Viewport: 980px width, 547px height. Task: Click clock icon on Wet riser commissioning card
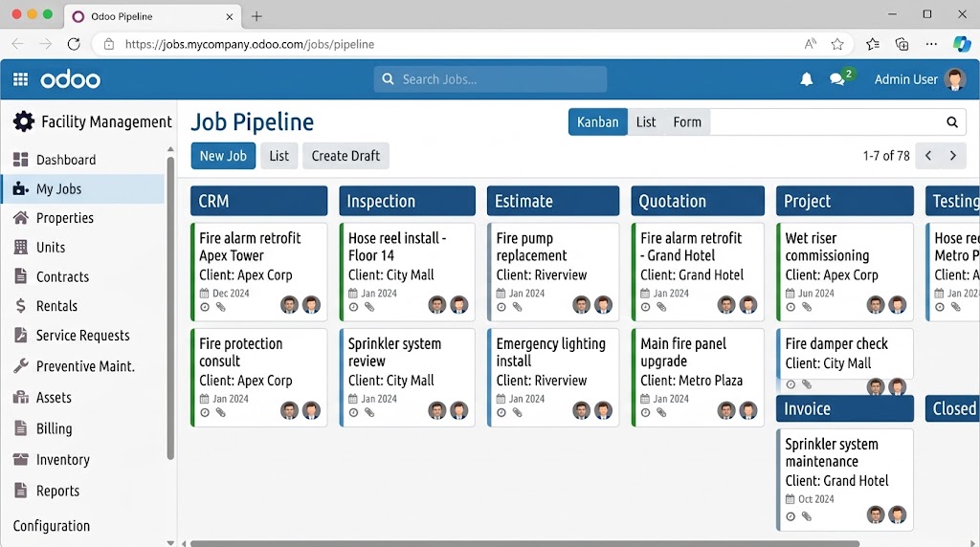(x=791, y=307)
